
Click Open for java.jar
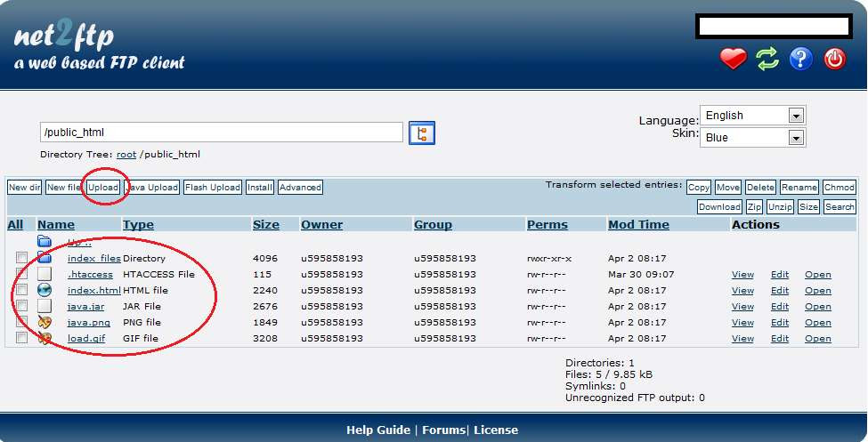point(817,307)
